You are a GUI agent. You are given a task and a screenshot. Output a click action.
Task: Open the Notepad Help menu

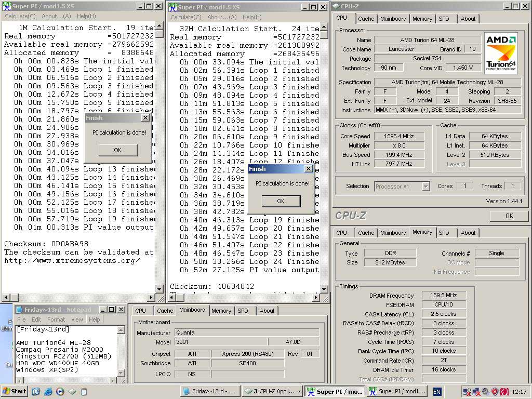[x=95, y=320]
